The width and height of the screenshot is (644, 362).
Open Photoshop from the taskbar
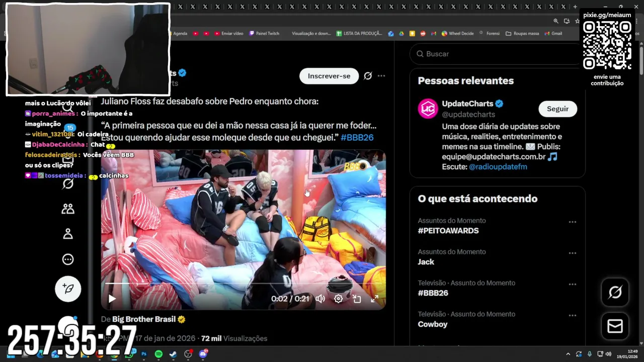point(144,354)
